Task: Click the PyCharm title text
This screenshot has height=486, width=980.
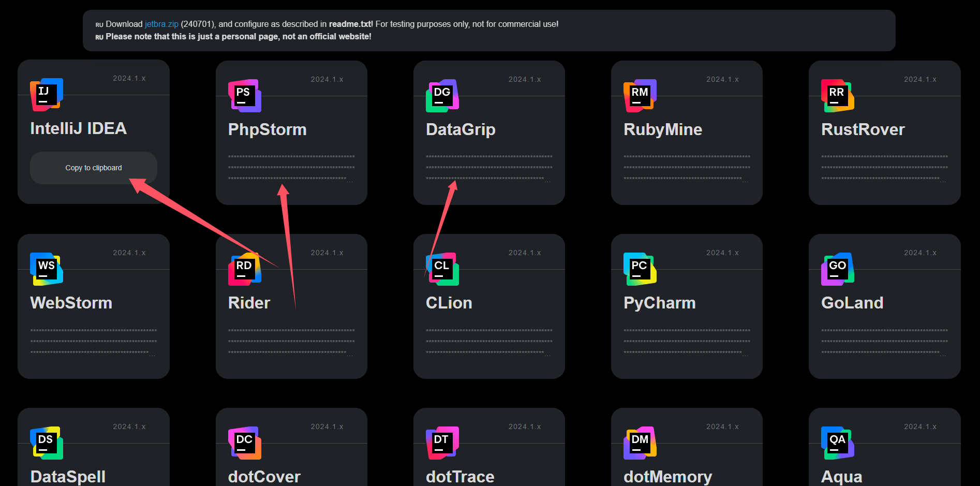Action: pyautogui.click(x=660, y=303)
